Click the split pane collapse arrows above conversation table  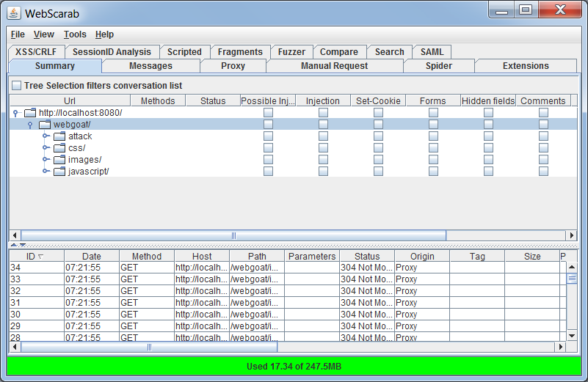(18, 245)
